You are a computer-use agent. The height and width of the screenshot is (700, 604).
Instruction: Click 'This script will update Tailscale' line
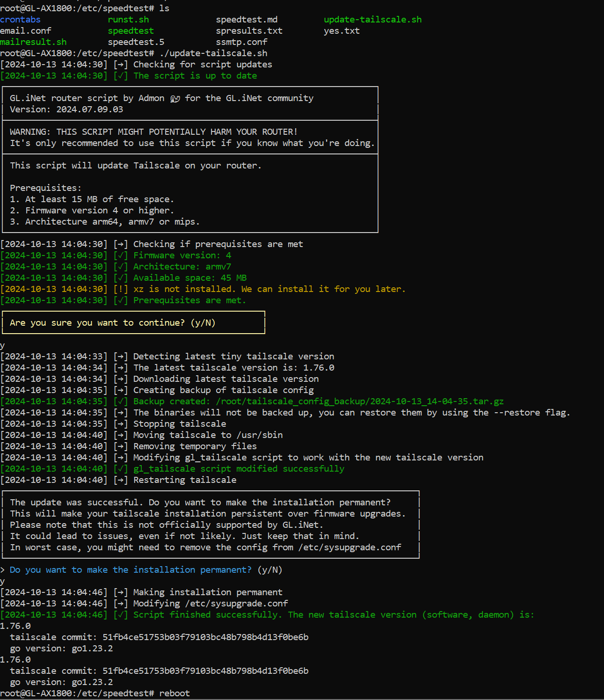coord(136,166)
